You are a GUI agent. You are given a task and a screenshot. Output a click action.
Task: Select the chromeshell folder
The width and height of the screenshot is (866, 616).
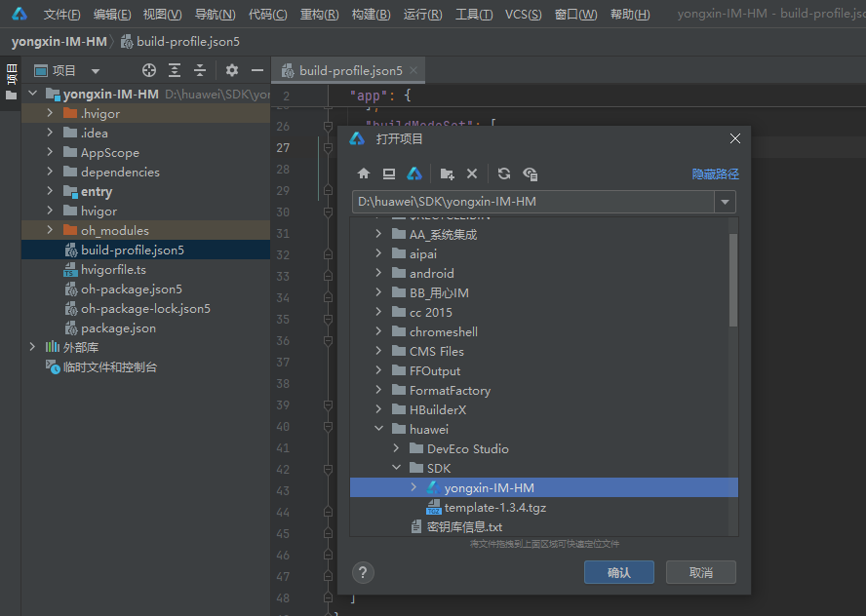pos(444,331)
